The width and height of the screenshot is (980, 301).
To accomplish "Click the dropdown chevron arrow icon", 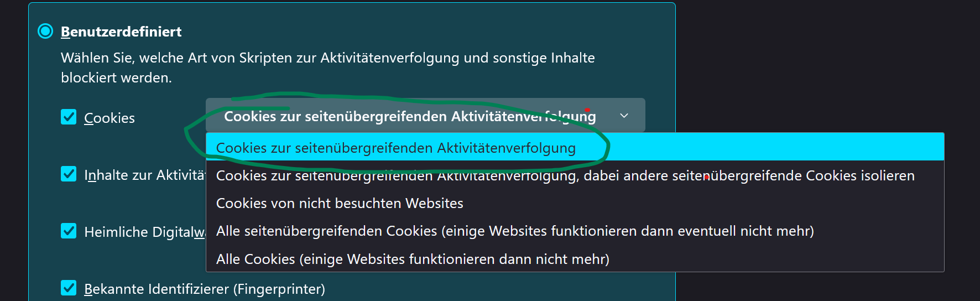I will [624, 116].
